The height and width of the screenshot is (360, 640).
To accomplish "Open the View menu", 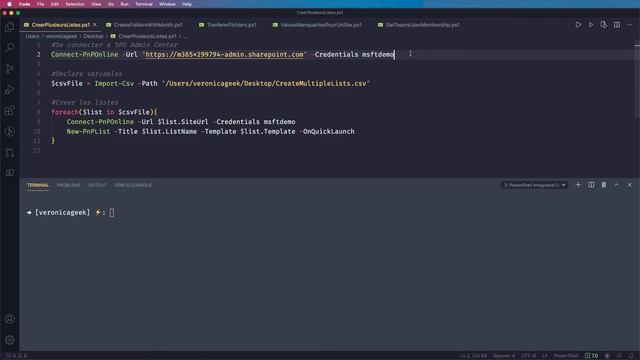I will pos(96,4).
